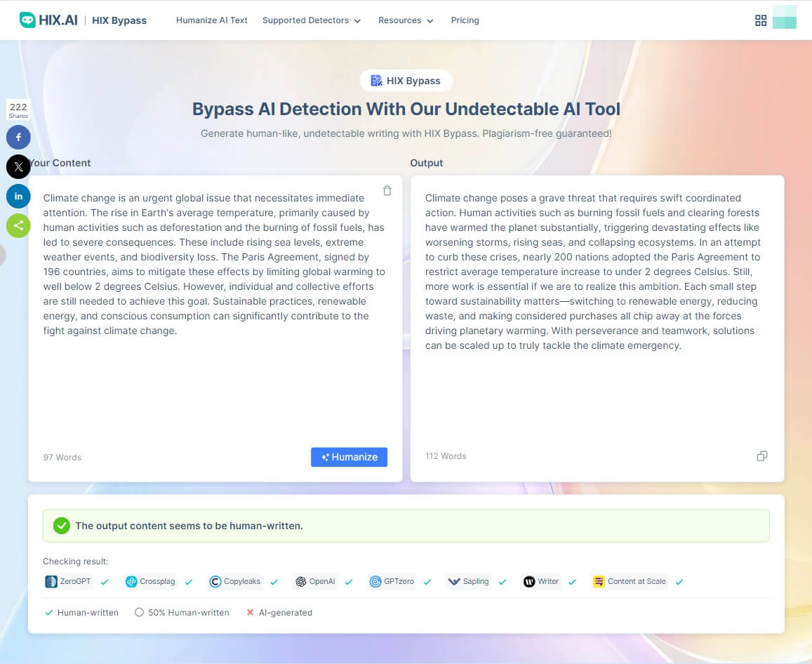This screenshot has width=812, height=664.
Task: Copy output text with copy icon
Action: pos(761,456)
